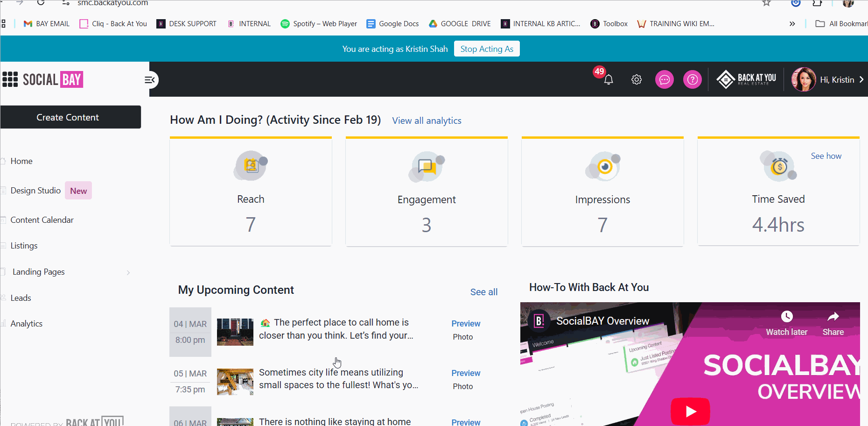Go to Home in sidebar

pyautogui.click(x=21, y=161)
